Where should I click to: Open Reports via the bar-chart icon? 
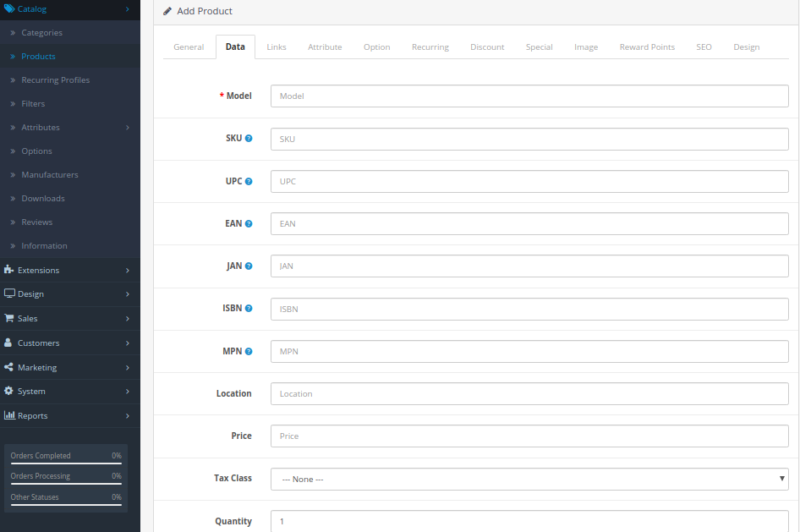9,415
